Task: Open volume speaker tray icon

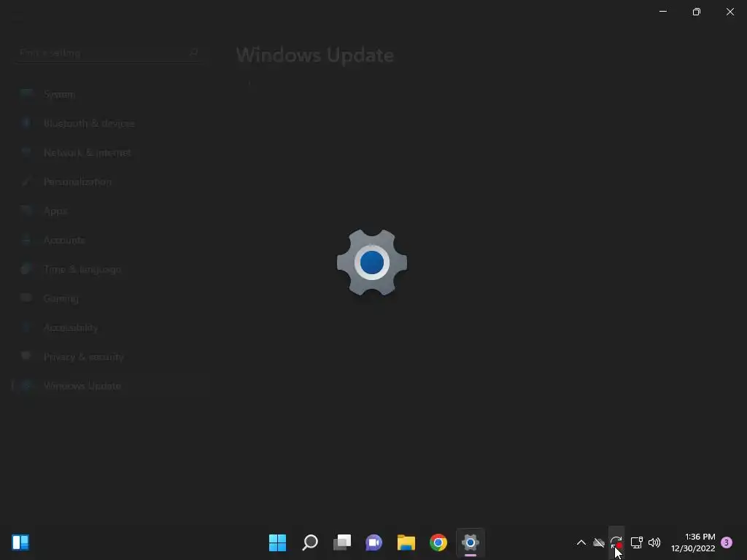Action: coord(654,542)
